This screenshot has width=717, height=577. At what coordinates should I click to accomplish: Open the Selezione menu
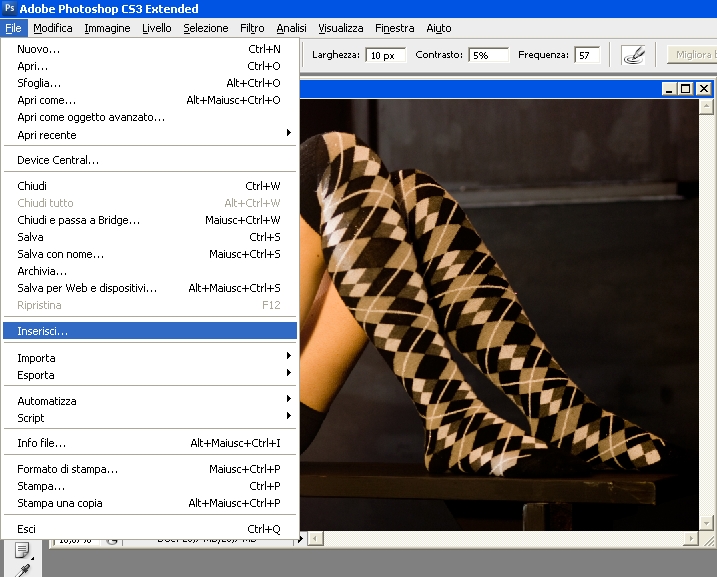pyautogui.click(x=206, y=28)
